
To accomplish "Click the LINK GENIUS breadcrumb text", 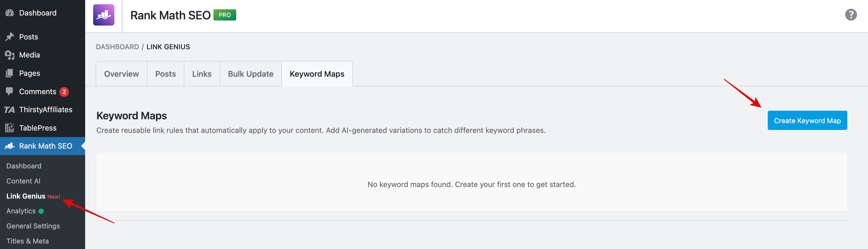I will 168,47.
